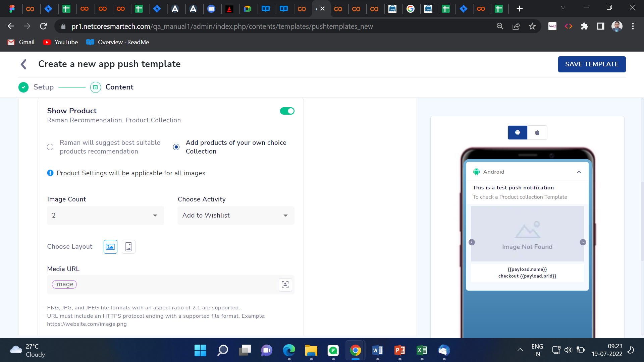Go back using the left chevron
644x362 pixels.
pos(24,64)
